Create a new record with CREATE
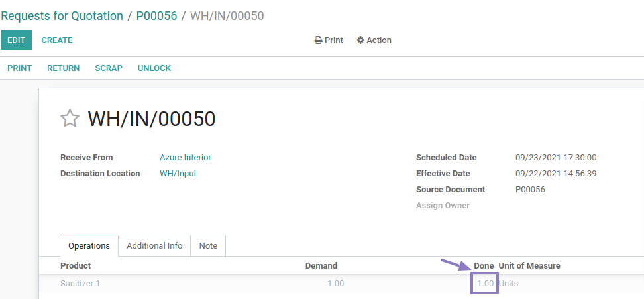The image size is (644, 299). [57, 40]
